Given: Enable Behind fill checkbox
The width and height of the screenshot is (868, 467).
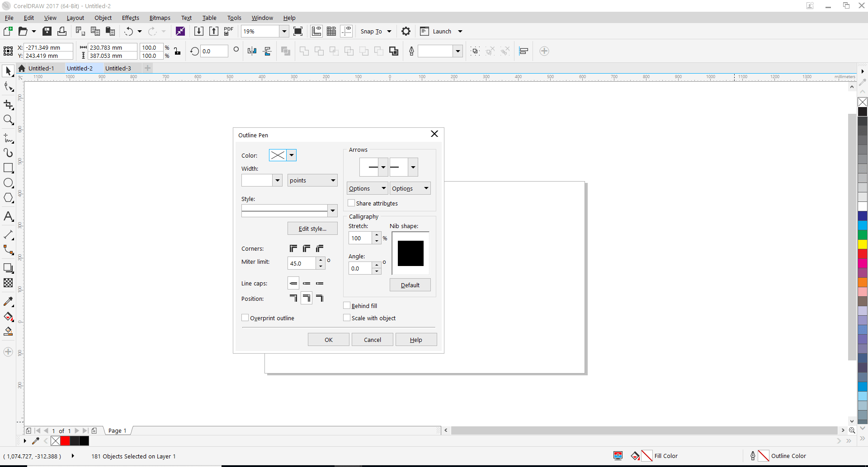Looking at the screenshot, I should tap(347, 306).
